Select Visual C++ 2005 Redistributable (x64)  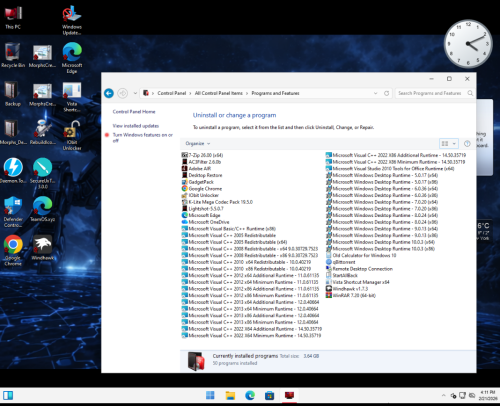coord(234,242)
